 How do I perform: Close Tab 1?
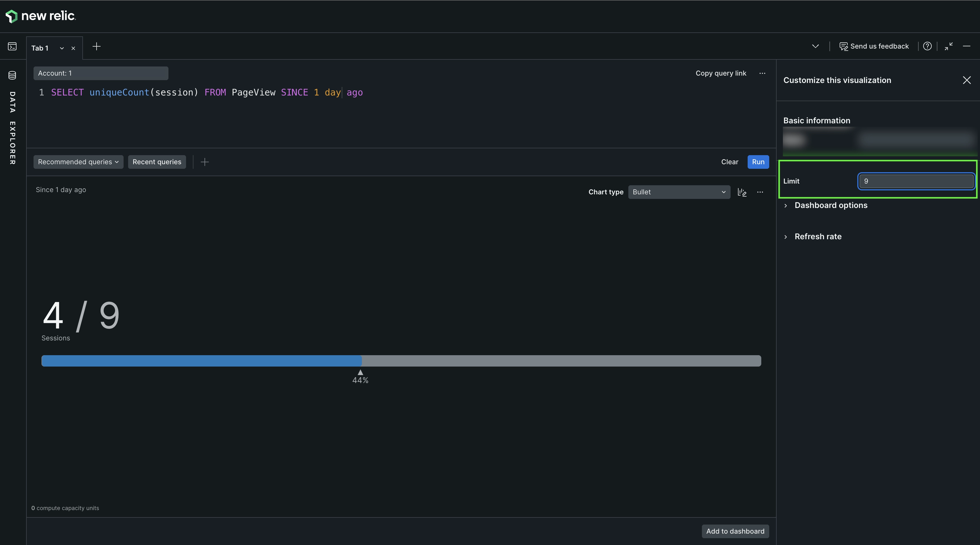point(73,48)
